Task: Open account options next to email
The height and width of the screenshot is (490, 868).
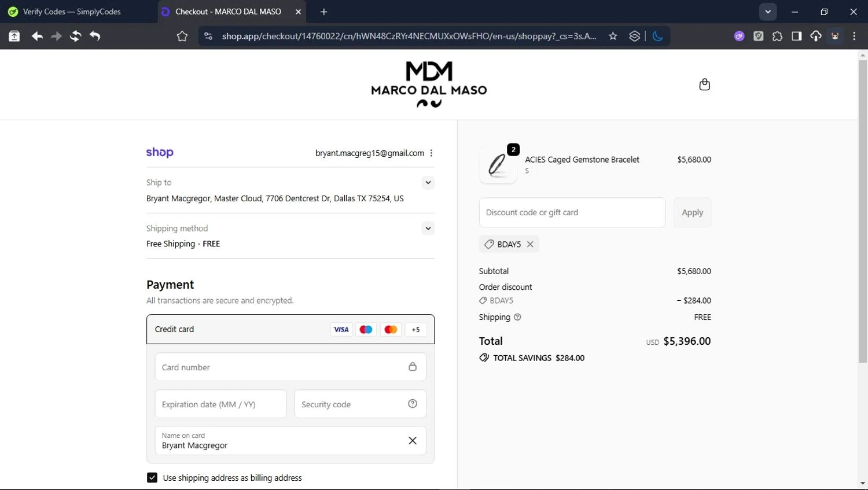Action: (x=431, y=153)
